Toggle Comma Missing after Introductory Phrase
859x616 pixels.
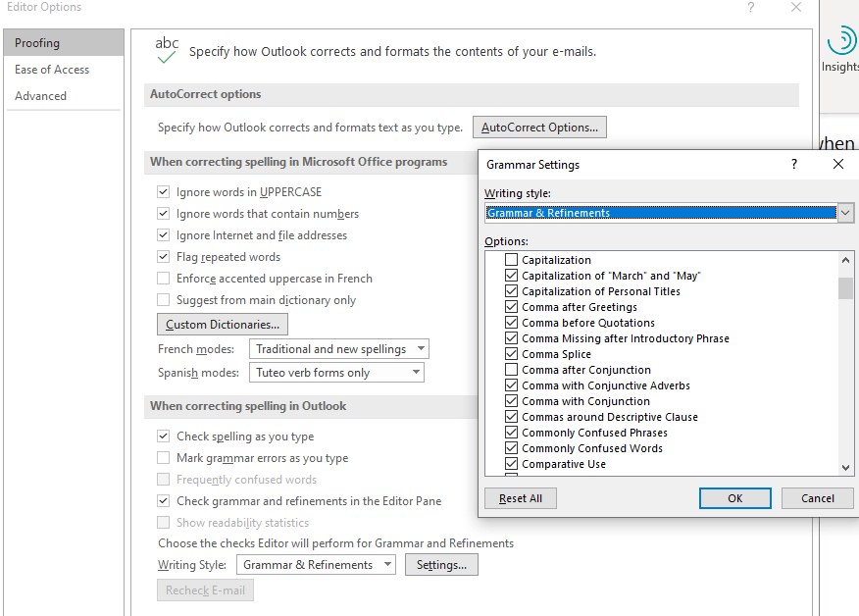(511, 337)
